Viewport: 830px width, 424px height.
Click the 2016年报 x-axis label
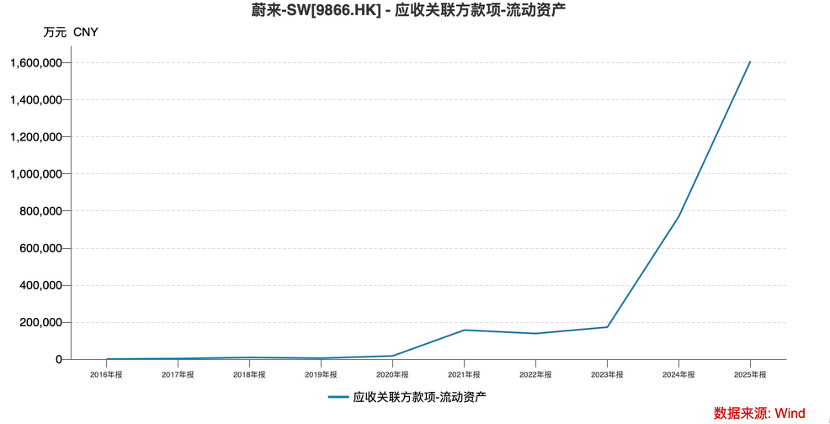click(106, 374)
